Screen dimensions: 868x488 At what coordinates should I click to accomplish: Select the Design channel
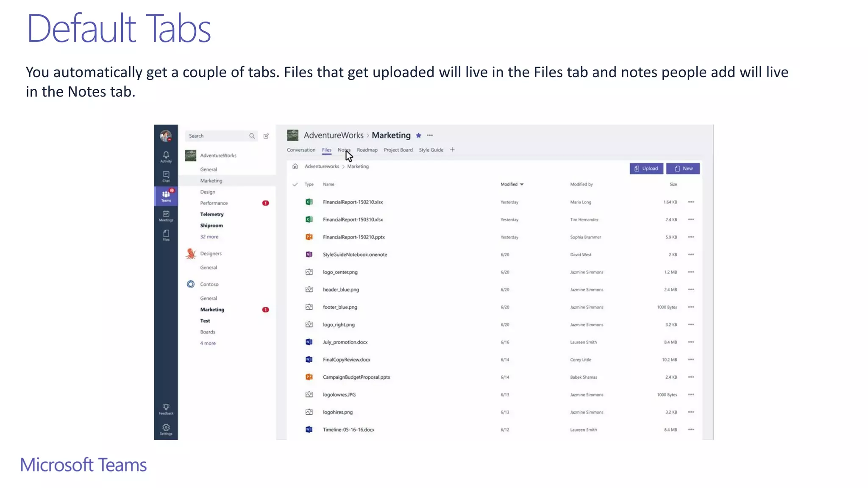(208, 192)
